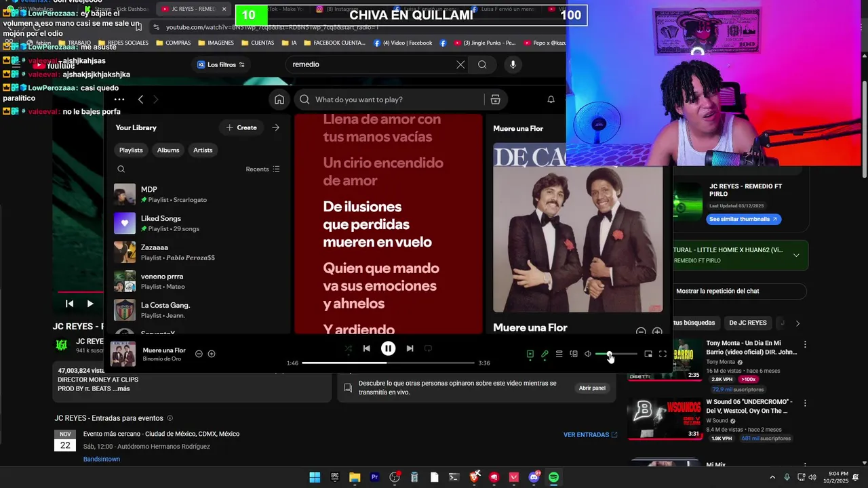The image size is (868, 488).
Task: Click hide-song minus icon in player bar
Action: coord(199,354)
